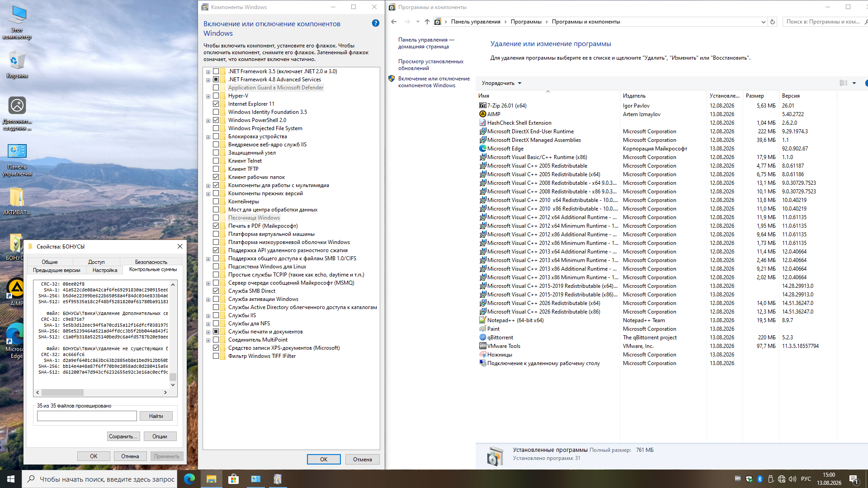The width and height of the screenshot is (868, 488).
Task: Switch to the Настройка tab
Action: tap(105, 270)
